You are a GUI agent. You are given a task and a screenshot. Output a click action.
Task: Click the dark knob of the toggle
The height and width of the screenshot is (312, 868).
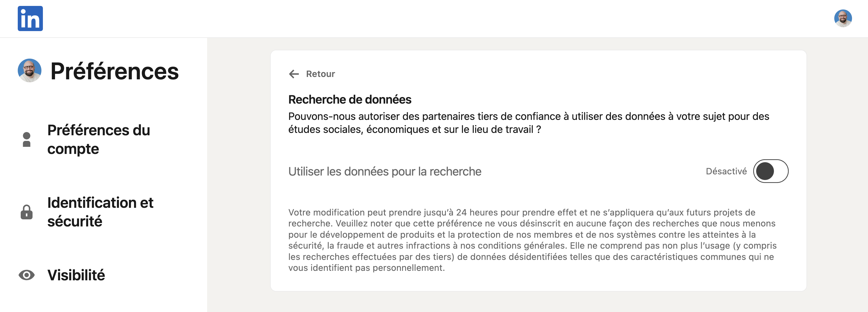(765, 171)
